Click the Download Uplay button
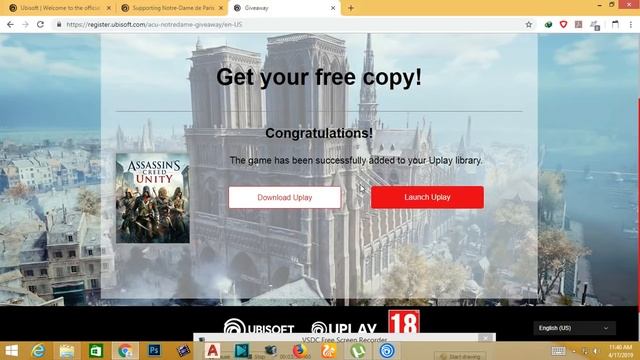 click(x=284, y=198)
